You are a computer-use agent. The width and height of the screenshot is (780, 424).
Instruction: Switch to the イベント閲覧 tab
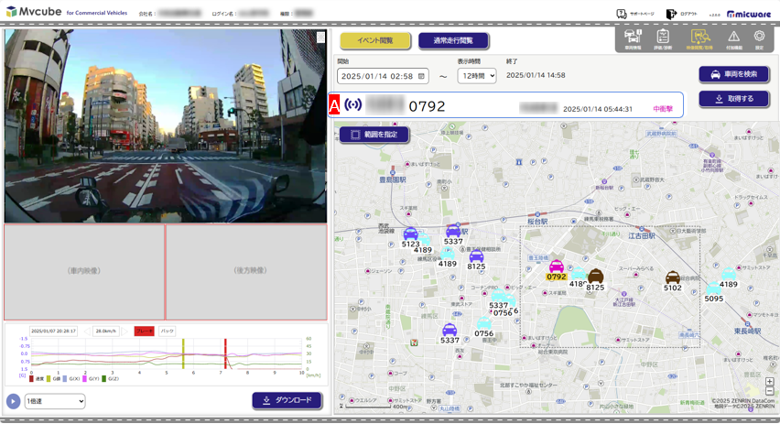374,41
